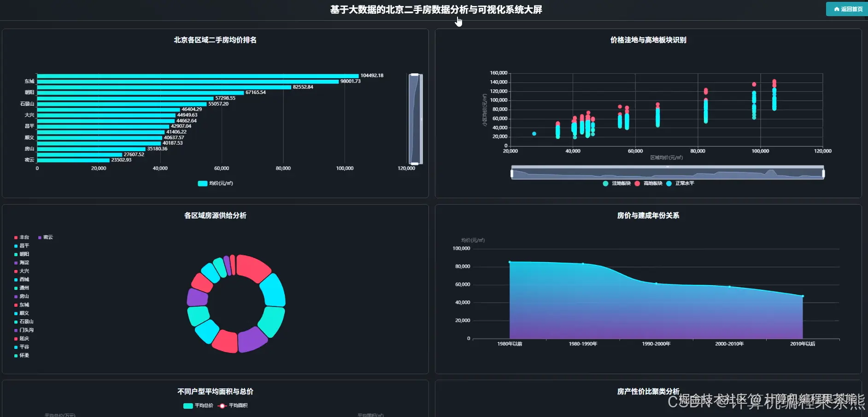Toggle the 昌平 legend entry
This screenshot has width=868, height=417.
point(22,246)
